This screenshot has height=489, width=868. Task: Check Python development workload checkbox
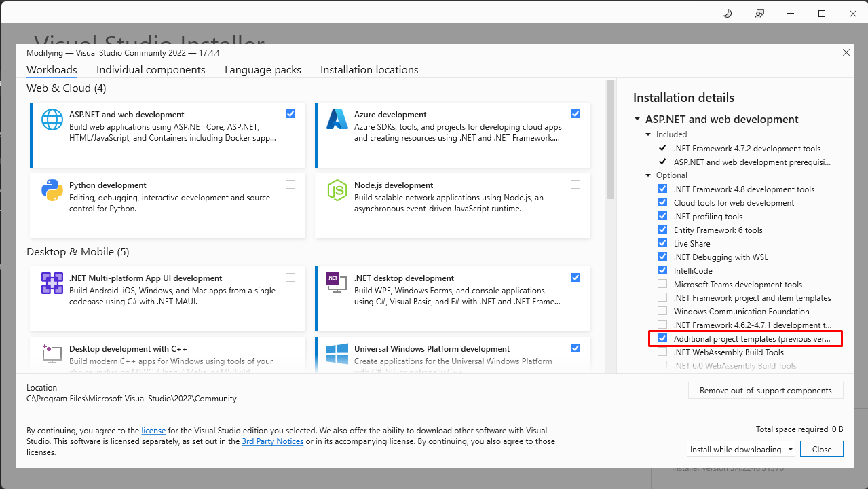290,184
